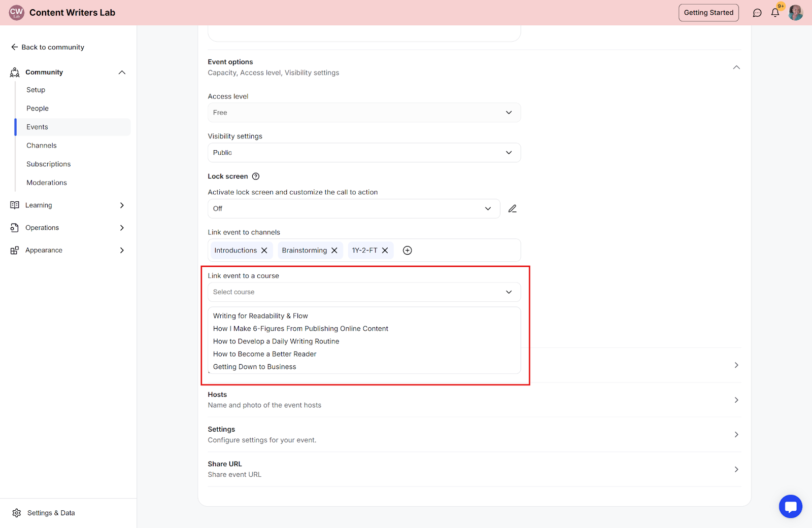
Task: Expand the Learning sidebar section
Action: point(122,205)
